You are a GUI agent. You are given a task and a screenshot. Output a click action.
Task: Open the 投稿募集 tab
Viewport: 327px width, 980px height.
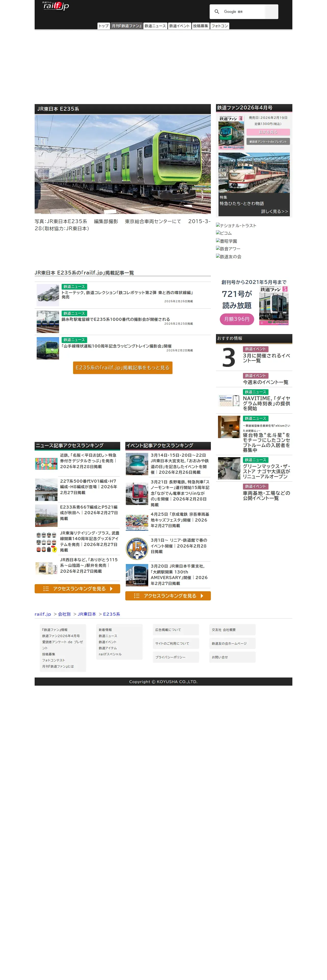coord(200,26)
